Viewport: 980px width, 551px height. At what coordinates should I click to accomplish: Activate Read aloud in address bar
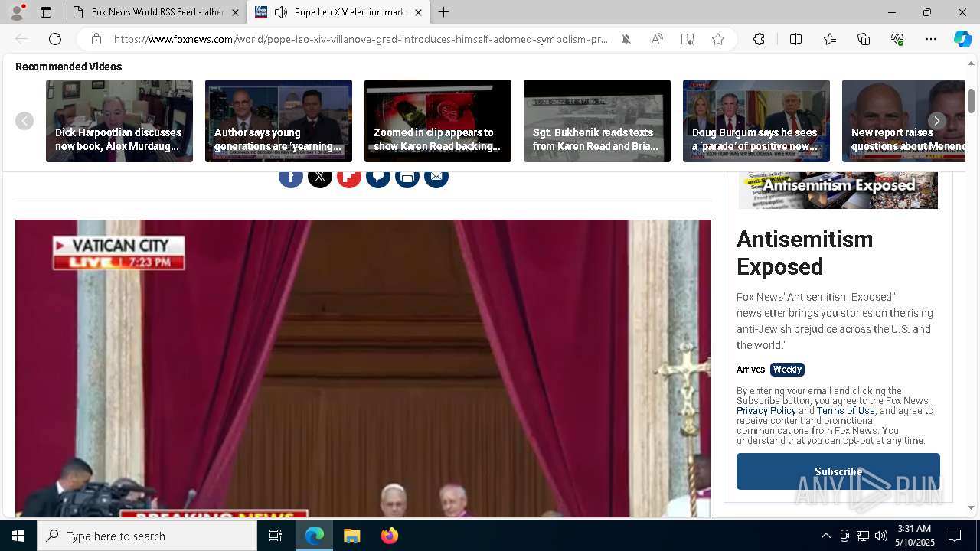657,39
